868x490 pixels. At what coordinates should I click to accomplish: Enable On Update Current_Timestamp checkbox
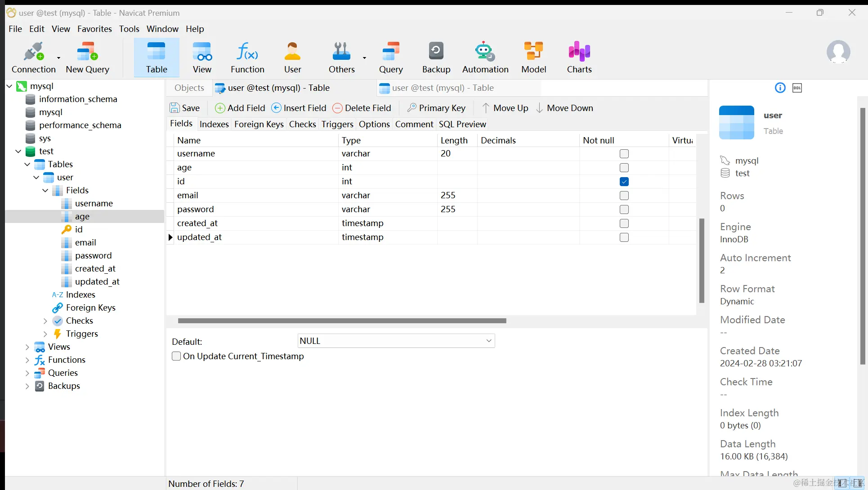[176, 356]
